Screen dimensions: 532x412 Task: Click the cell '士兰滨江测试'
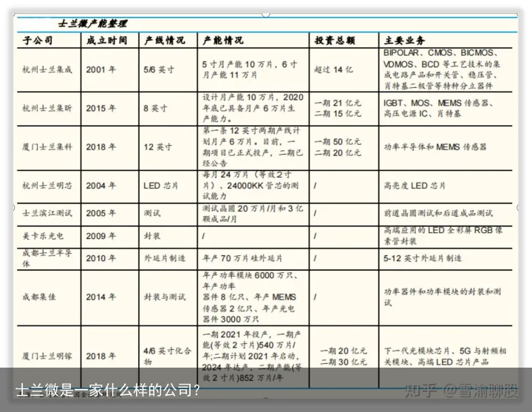tap(47, 213)
